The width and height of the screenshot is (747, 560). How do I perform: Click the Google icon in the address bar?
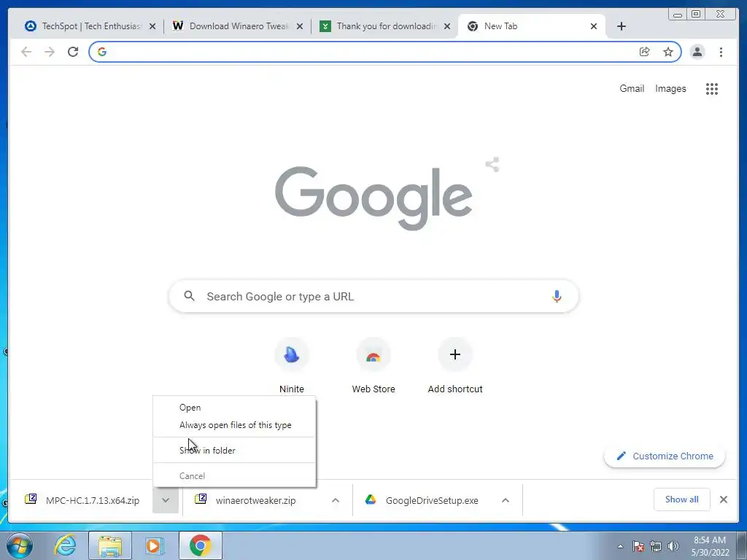[102, 52]
